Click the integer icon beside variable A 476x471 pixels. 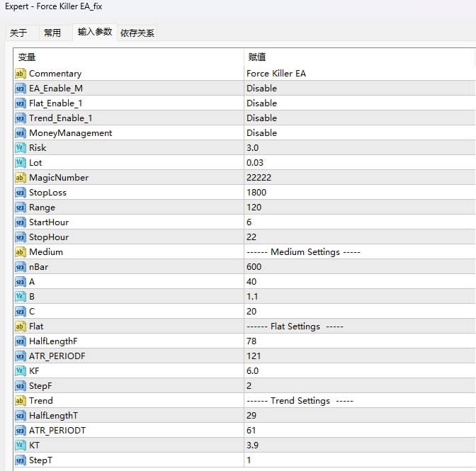coord(20,282)
